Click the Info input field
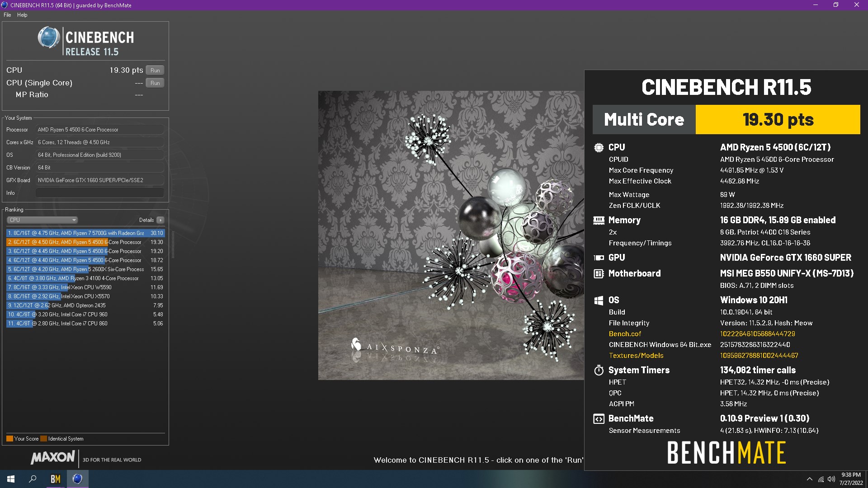The width and height of the screenshot is (868, 488). [99, 193]
